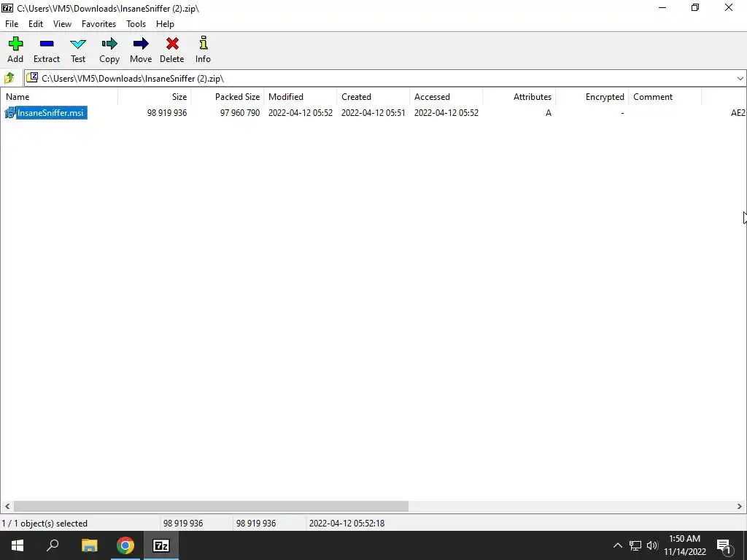Open the Tools menu
Screen dimensions: 747x560
[136, 24]
